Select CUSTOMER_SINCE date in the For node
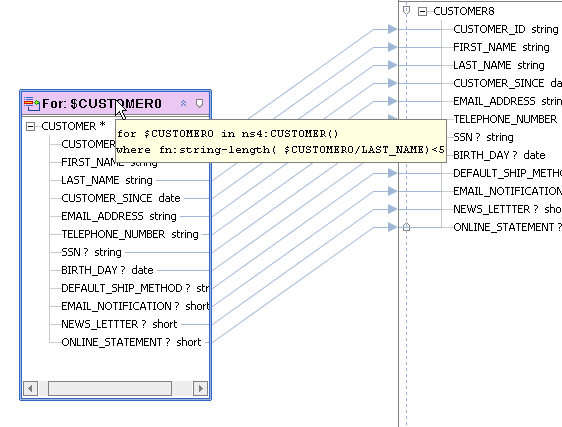Viewport: 562px width, 427px height. [x=121, y=198]
